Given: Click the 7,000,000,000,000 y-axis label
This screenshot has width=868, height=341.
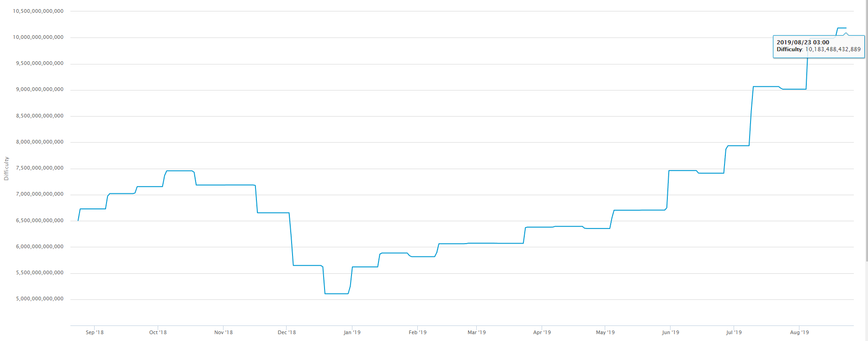Looking at the screenshot, I should 39,194.
